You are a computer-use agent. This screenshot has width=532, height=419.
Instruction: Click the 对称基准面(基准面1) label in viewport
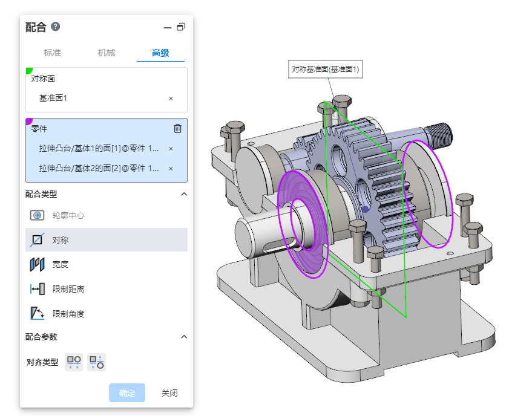tap(325, 70)
